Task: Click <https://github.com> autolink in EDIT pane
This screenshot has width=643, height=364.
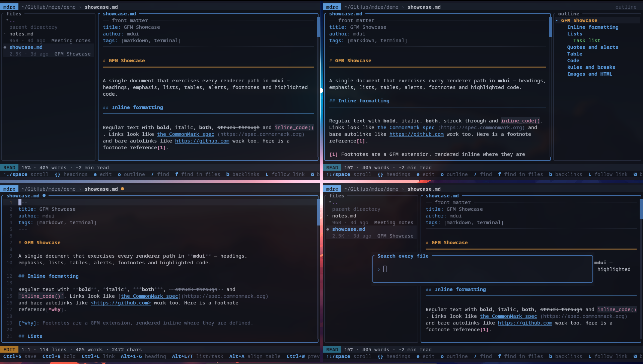Action: [x=121, y=303]
